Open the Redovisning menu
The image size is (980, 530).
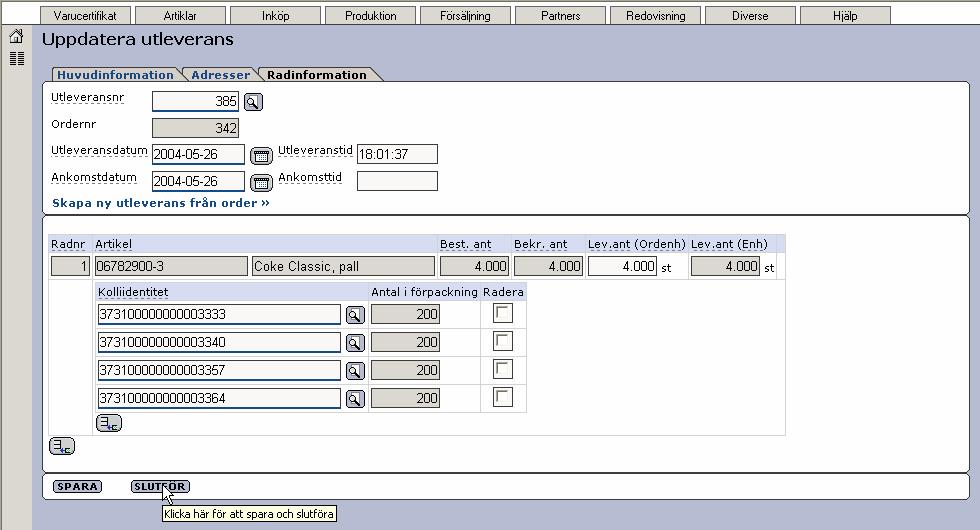point(655,16)
